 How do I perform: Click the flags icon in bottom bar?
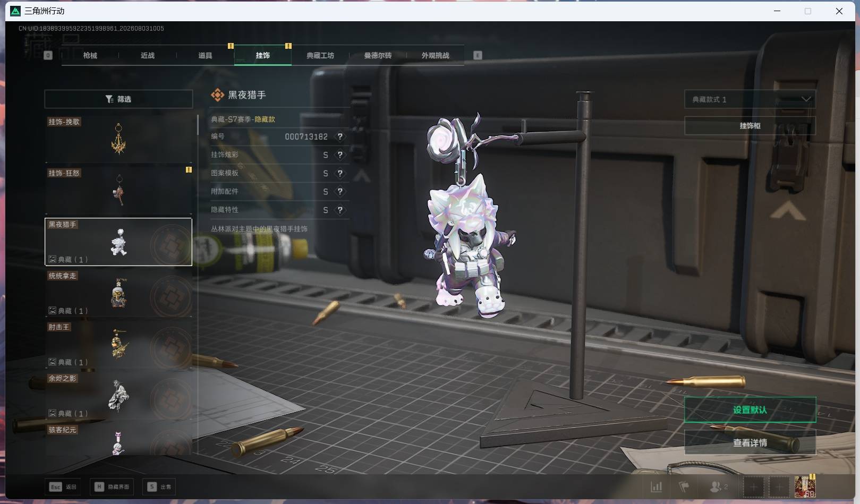(x=684, y=486)
